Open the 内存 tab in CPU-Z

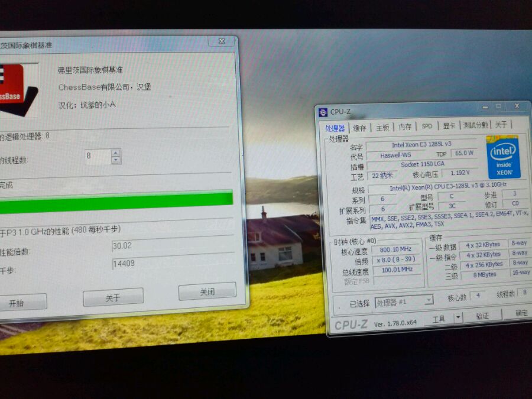405,126
